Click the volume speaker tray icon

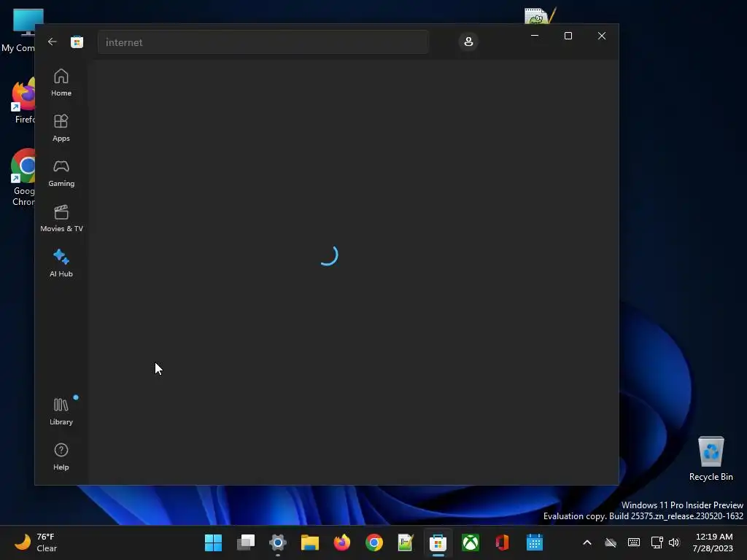673,542
